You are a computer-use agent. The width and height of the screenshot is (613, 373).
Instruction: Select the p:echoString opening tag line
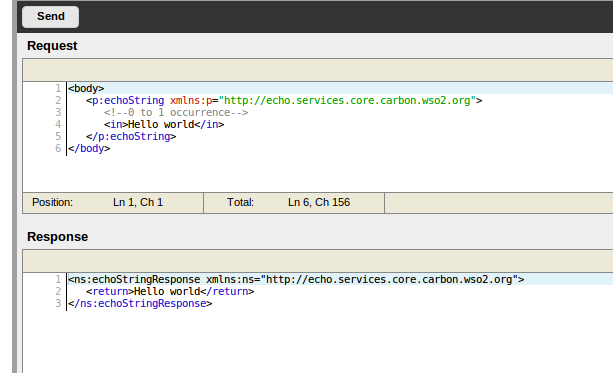284,100
